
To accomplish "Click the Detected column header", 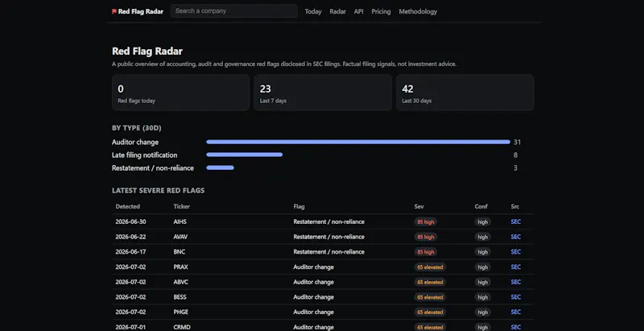I will pyautogui.click(x=128, y=206).
